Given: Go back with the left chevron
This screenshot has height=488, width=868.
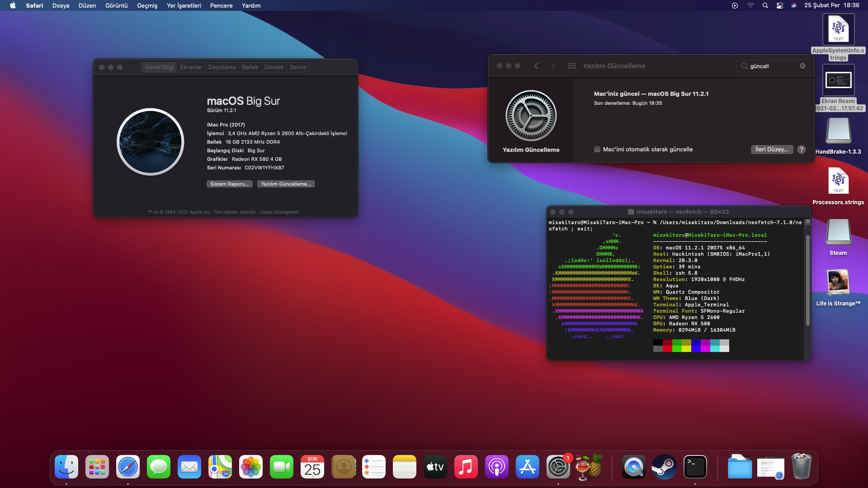Looking at the screenshot, I should pos(536,66).
